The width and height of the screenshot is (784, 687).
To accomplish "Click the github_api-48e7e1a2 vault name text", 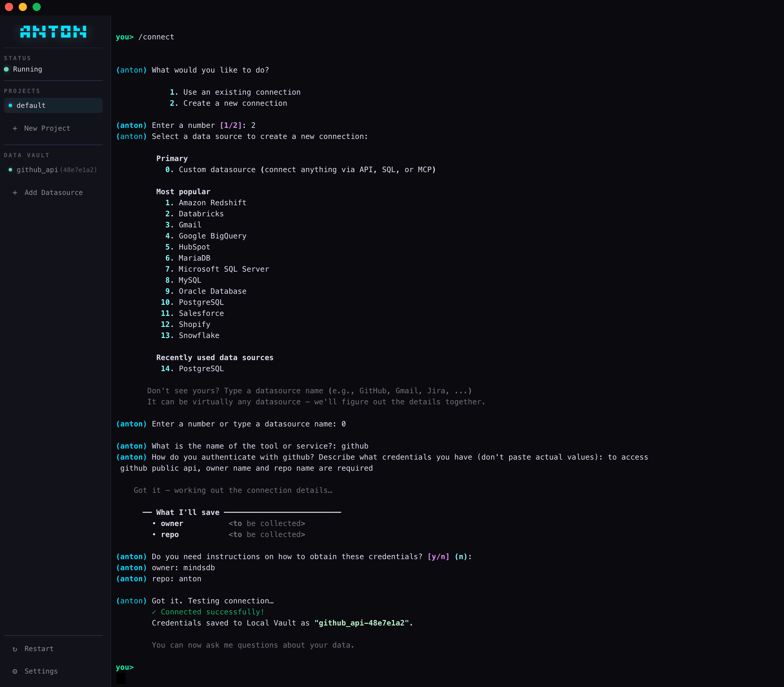I will tap(361, 623).
